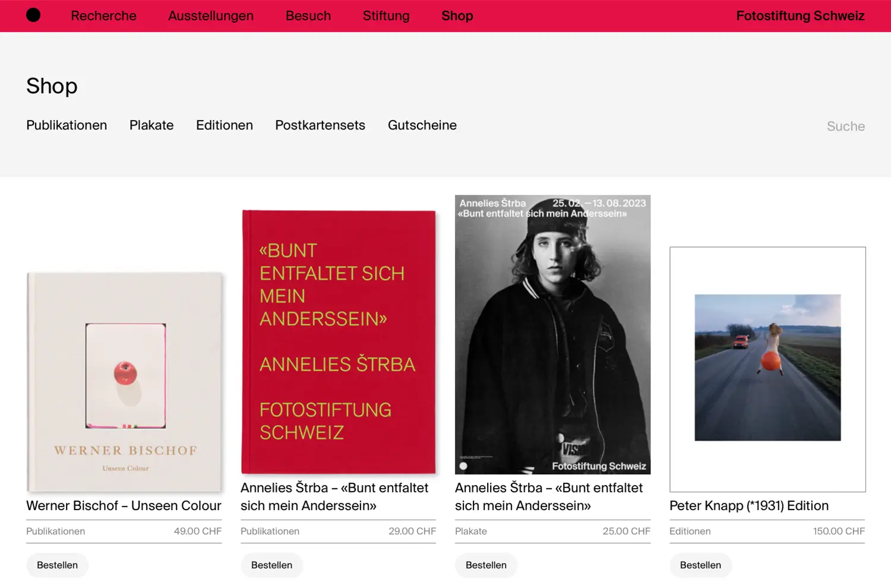Open the Annelies Štrba Plakate title link
Image resolution: width=891 pixels, height=588 pixels.
(549, 497)
